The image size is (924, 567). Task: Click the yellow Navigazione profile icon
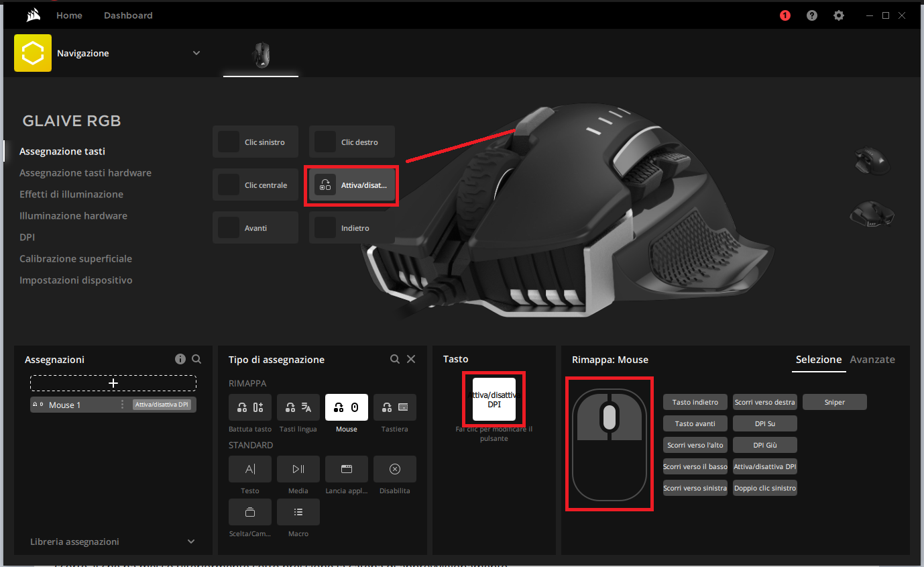[x=33, y=53]
